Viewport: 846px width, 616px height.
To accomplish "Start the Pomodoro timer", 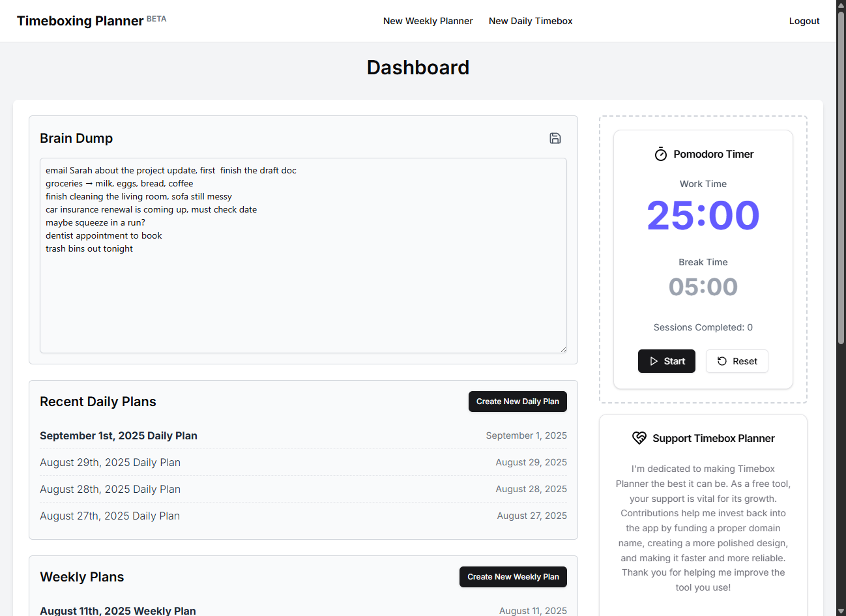I will click(666, 360).
